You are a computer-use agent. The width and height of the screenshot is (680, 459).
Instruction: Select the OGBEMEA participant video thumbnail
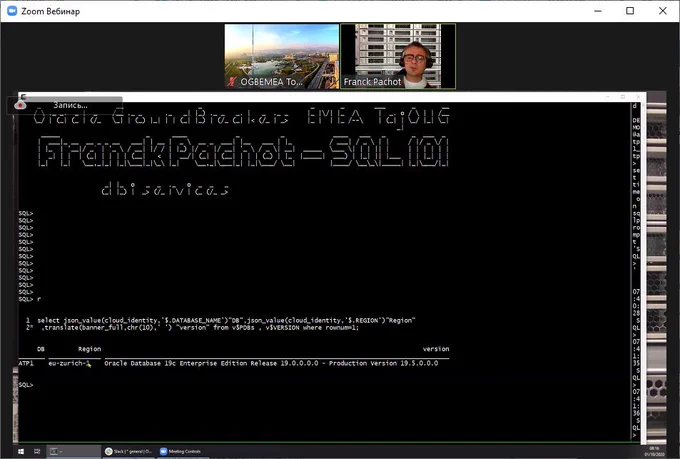click(x=282, y=56)
